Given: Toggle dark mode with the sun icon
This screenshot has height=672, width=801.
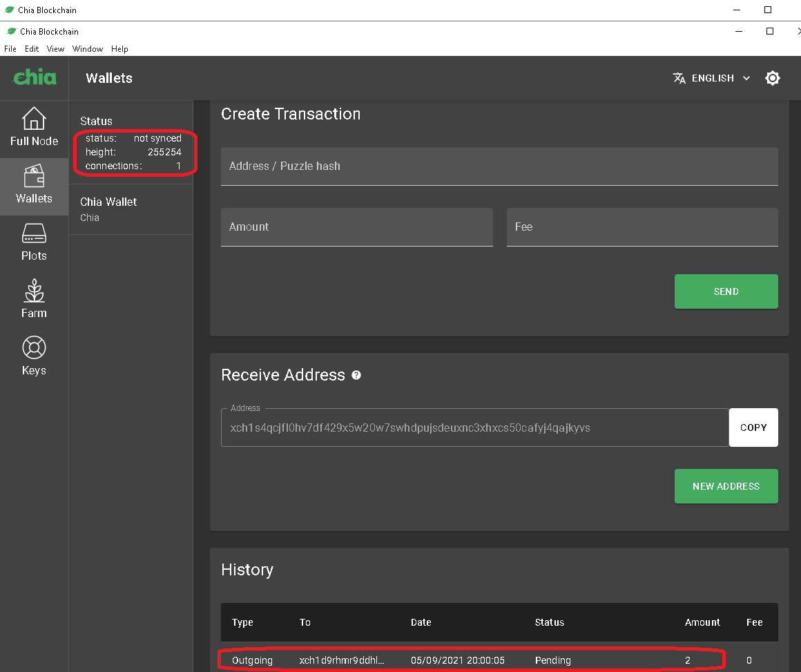Looking at the screenshot, I should click(773, 78).
